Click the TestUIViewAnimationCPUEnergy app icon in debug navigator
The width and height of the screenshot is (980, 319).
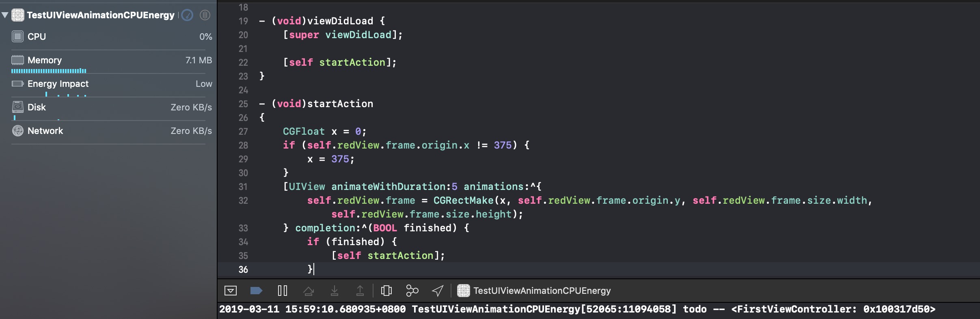click(17, 15)
